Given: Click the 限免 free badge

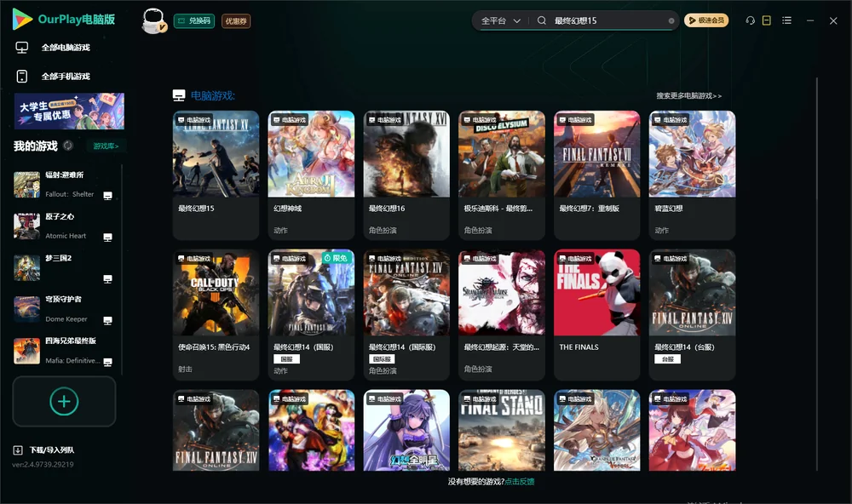Looking at the screenshot, I should click(337, 258).
